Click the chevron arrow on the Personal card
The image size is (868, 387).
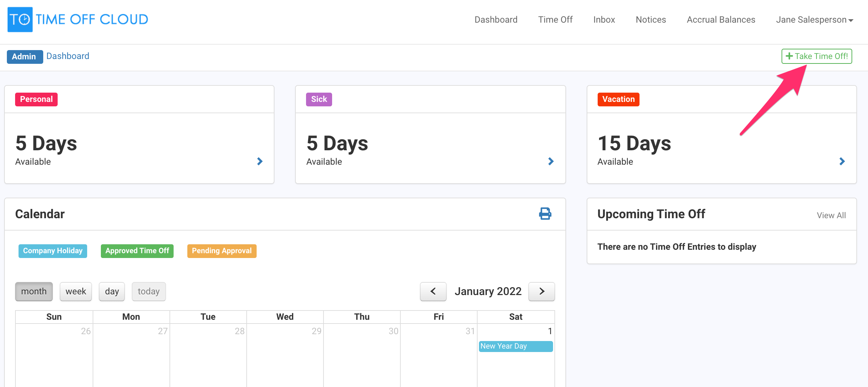[260, 161]
